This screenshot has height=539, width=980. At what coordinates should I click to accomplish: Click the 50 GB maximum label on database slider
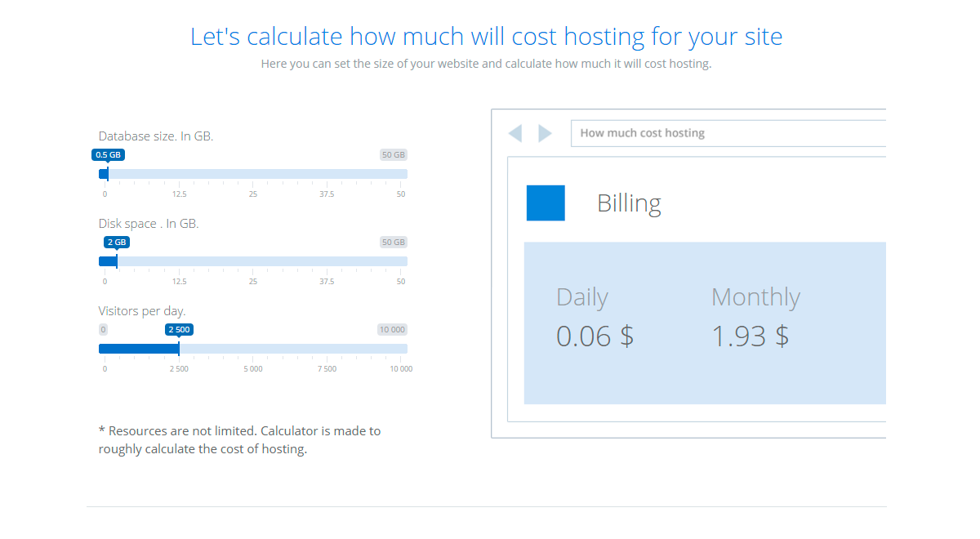pos(393,154)
